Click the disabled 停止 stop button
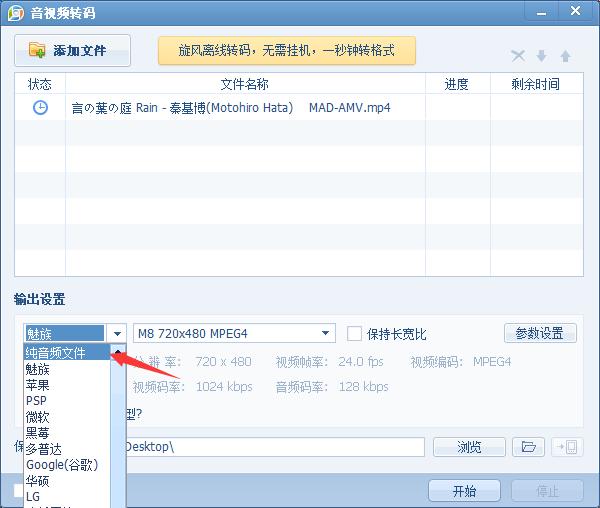The width and height of the screenshot is (600, 508). (548, 491)
